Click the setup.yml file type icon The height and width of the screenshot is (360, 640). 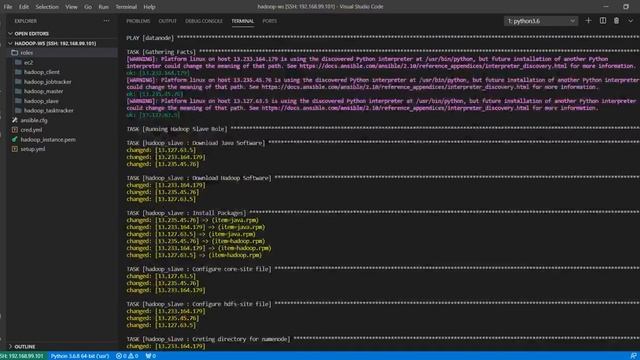pyautogui.click(x=15, y=149)
